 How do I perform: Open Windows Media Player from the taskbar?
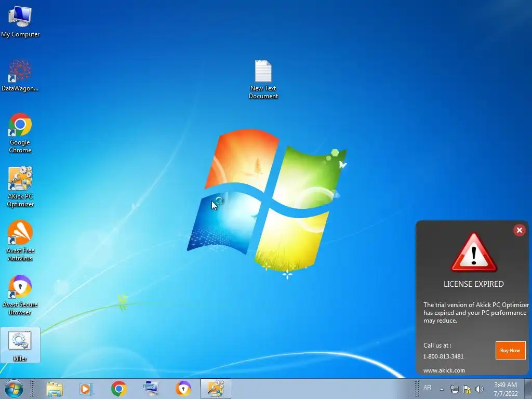tap(86, 389)
